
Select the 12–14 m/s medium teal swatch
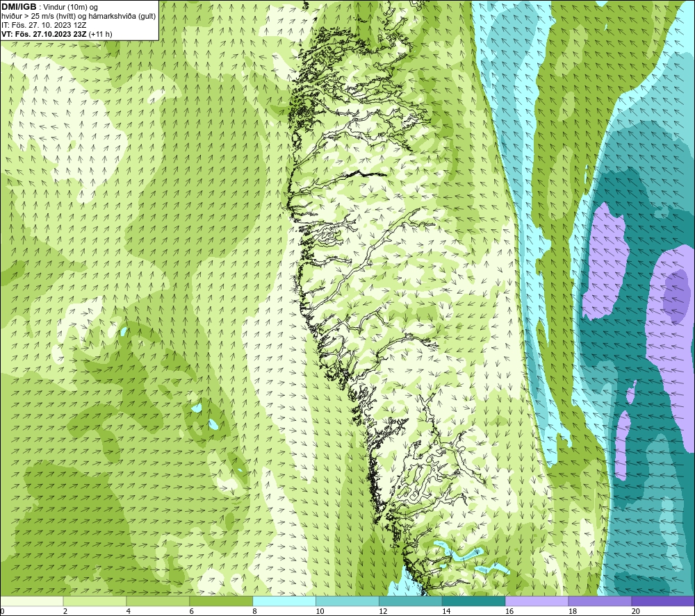click(x=411, y=601)
